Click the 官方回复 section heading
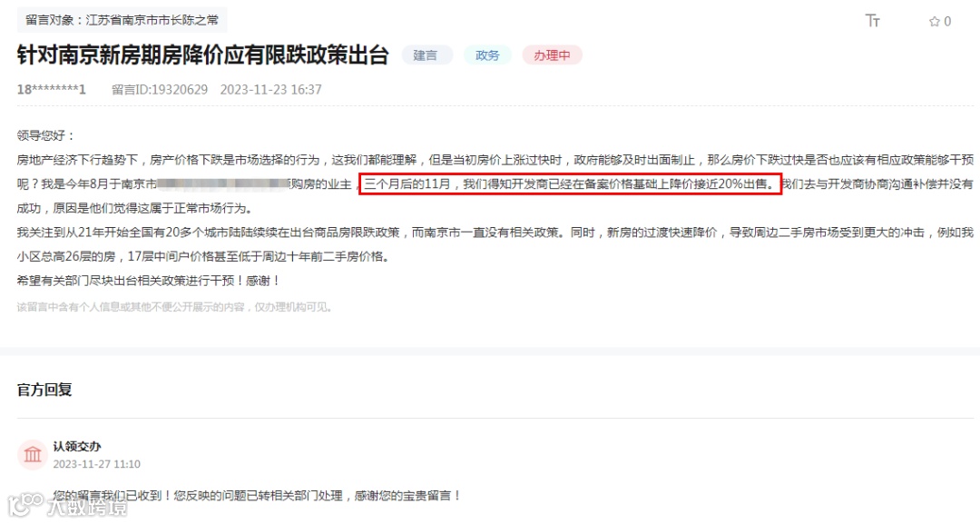Screen dimensions: 980x524 click(44, 390)
